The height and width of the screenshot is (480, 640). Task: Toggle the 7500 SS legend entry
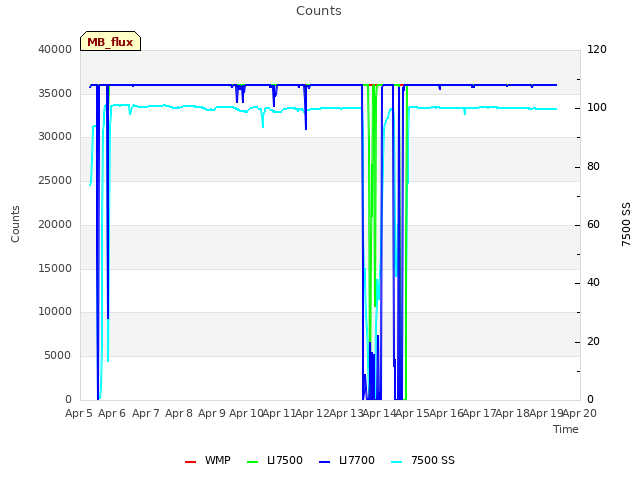coord(422,460)
